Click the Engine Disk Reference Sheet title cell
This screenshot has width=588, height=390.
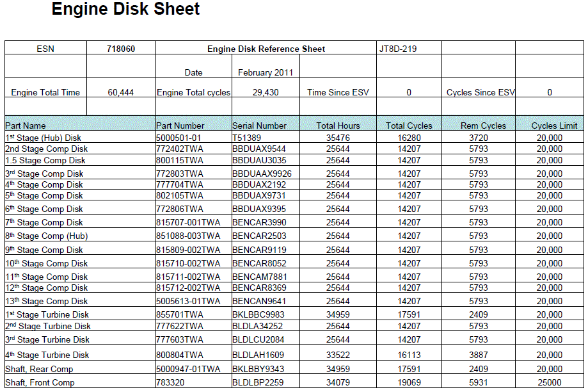pyautogui.click(x=266, y=49)
